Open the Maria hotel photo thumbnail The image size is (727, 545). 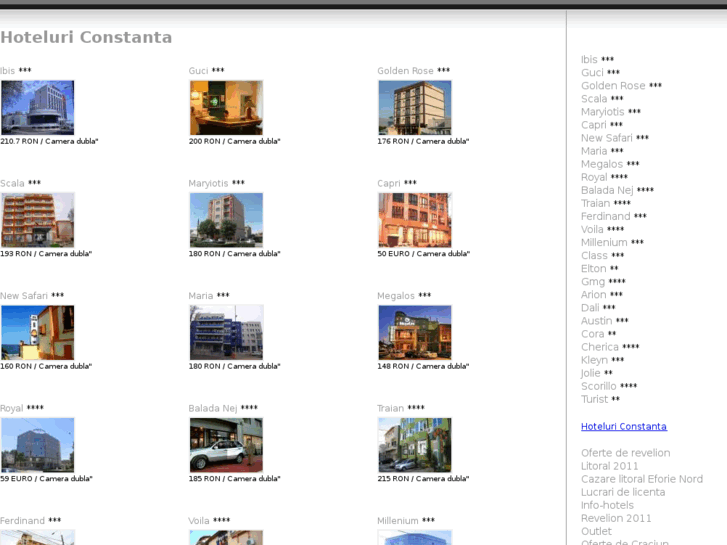(226, 333)
